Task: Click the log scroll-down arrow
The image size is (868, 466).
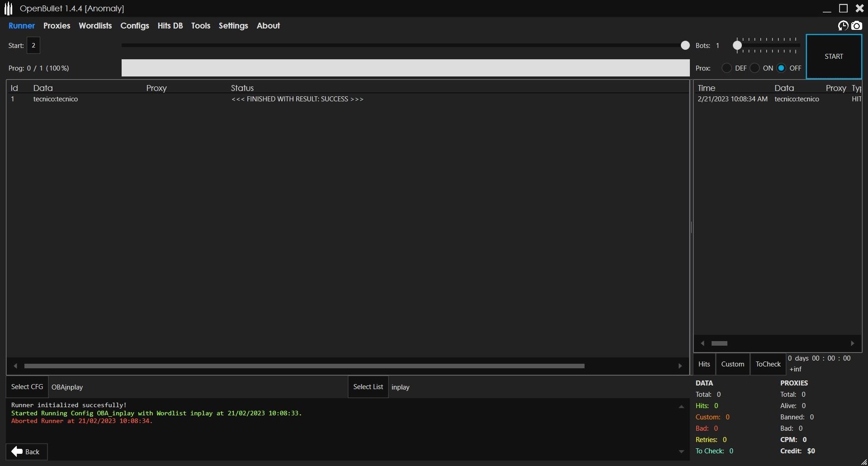Action: (x=681, y=452)
